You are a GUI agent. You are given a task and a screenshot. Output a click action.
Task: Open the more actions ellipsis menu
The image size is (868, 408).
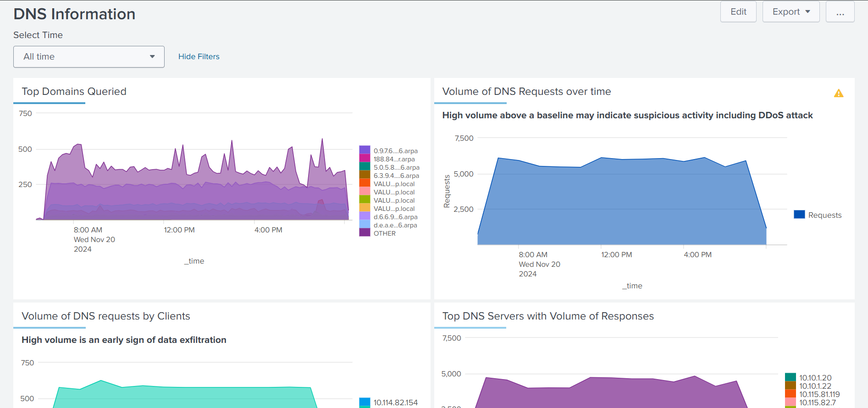[840, 11]
